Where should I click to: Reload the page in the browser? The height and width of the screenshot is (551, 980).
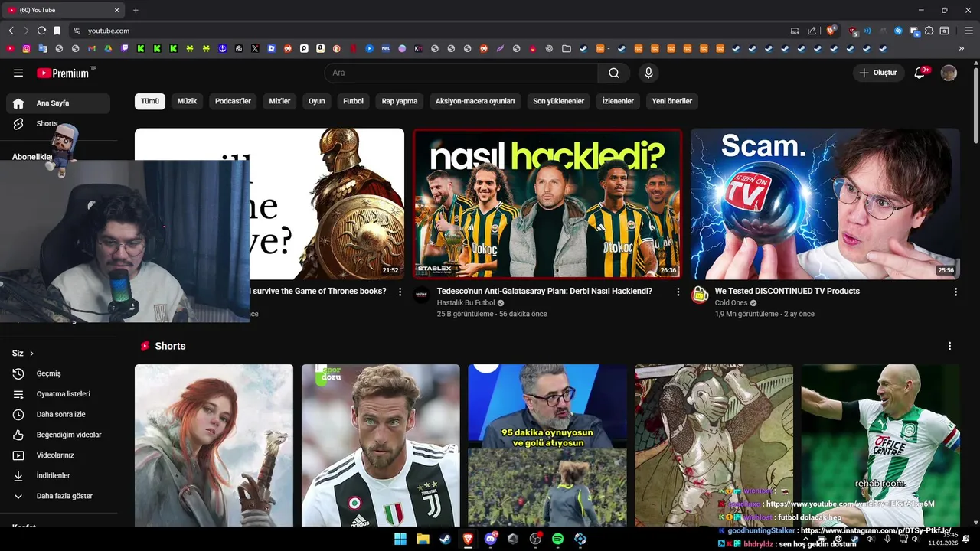[41, 31]
